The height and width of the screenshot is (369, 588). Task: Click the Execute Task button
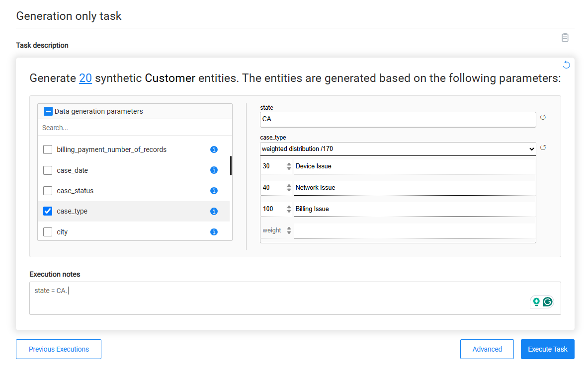[548, 349]
